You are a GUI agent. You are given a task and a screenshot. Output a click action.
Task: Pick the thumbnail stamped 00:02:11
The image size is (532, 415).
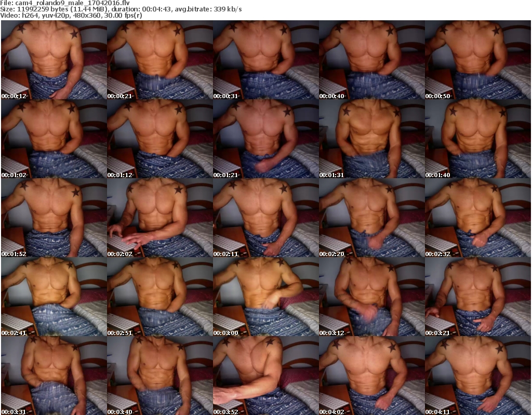point(266,218)
